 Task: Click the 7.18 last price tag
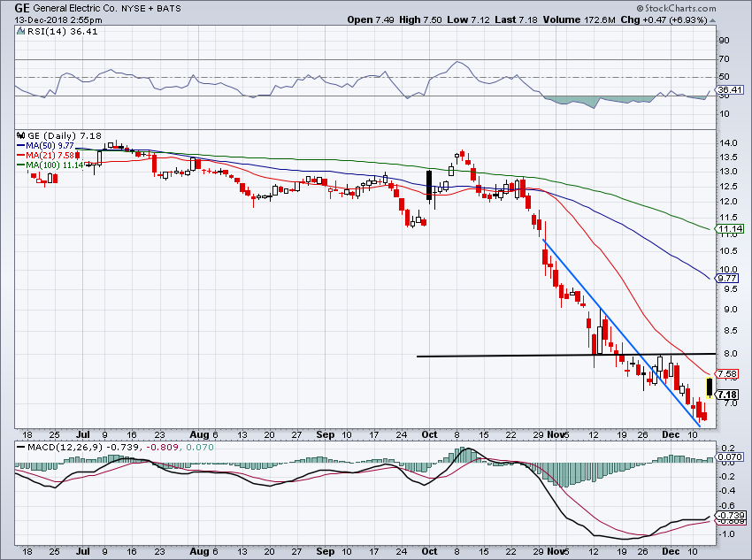[x=728, y=395]
